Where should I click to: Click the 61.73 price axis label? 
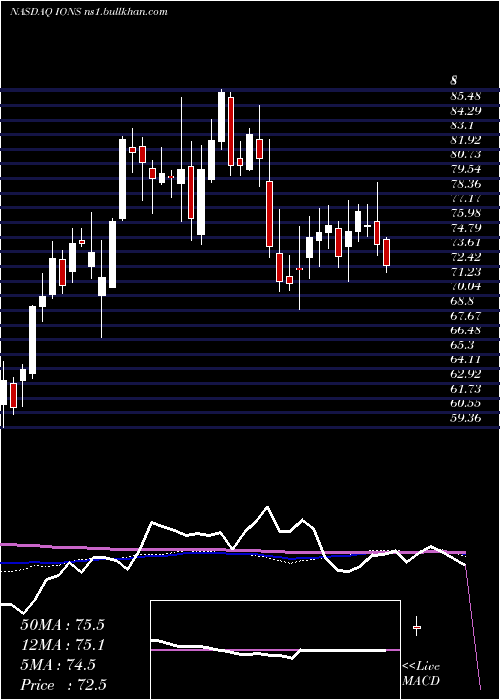tap(466, 389)
